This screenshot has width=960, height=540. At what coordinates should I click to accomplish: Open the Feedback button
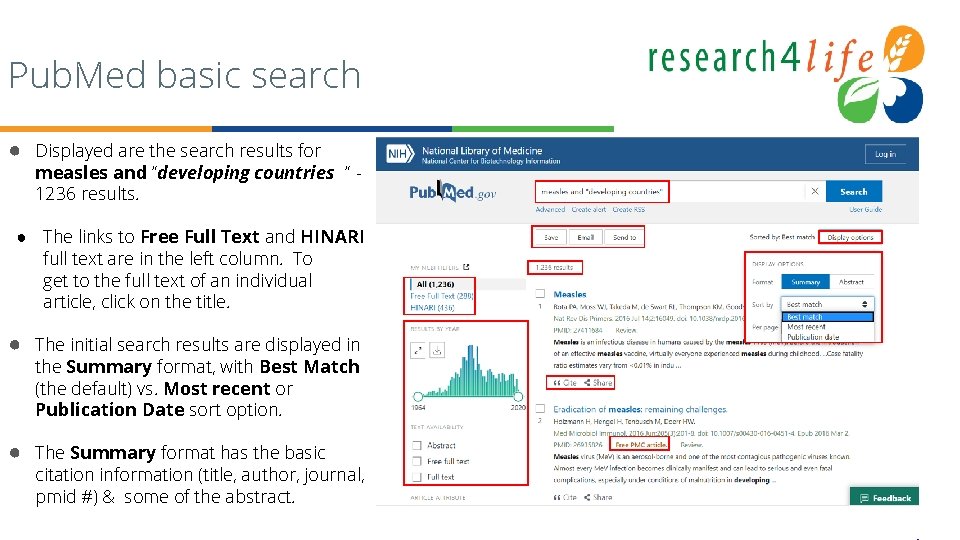(x=884, y=498)
